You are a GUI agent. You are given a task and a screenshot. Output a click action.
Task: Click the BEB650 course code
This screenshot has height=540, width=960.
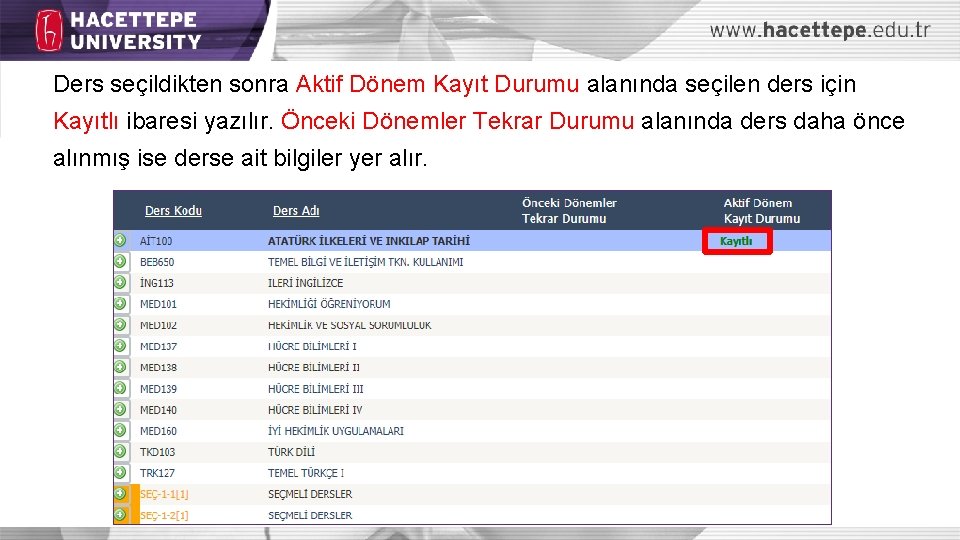[x=157, y=262]
